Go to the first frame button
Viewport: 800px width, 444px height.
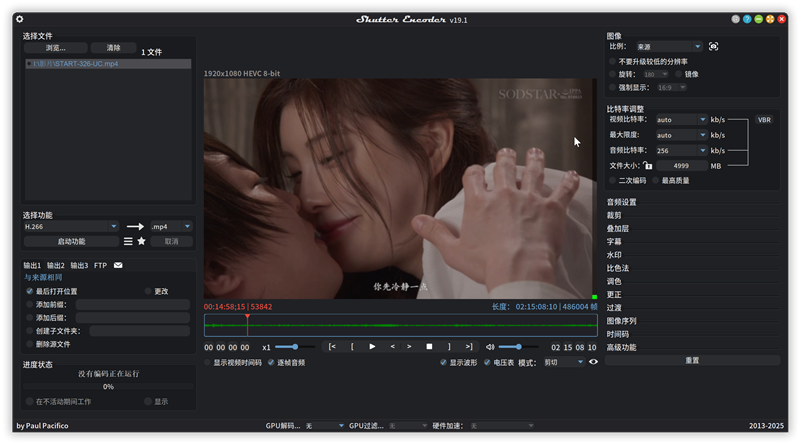coord(332,347)
